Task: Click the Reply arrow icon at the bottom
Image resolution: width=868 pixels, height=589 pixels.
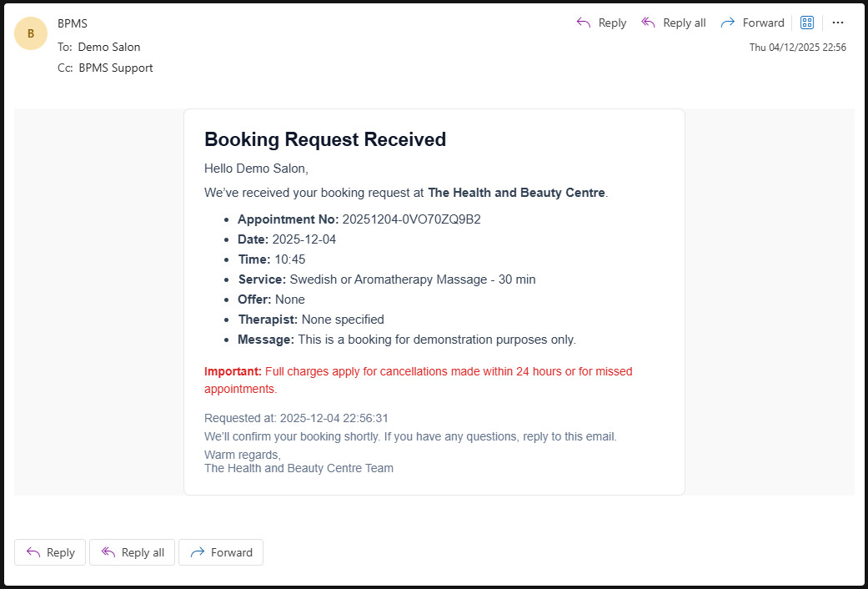Action: (x=33, y=552)
